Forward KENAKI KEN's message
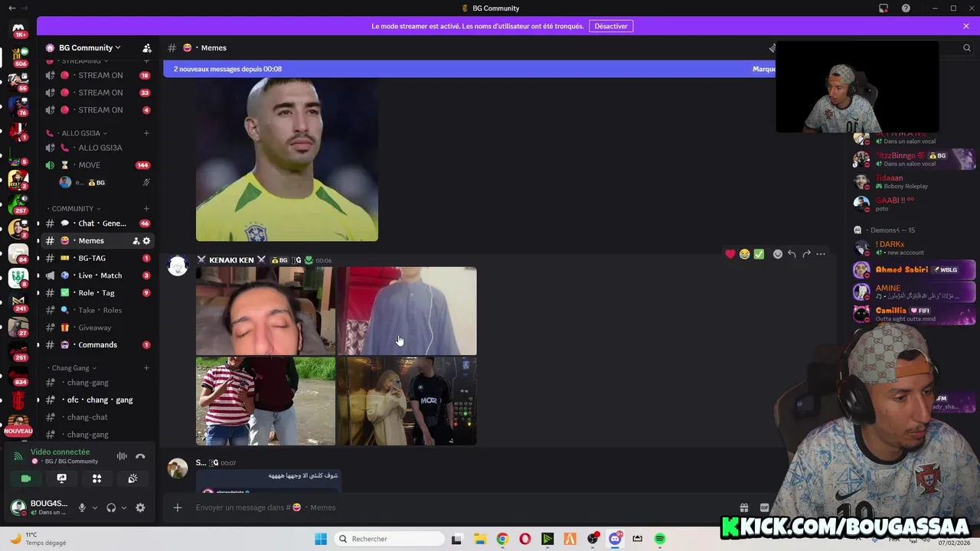Image resolution: width=980 pixels, height=551 pixels. [x=806, y=254]
